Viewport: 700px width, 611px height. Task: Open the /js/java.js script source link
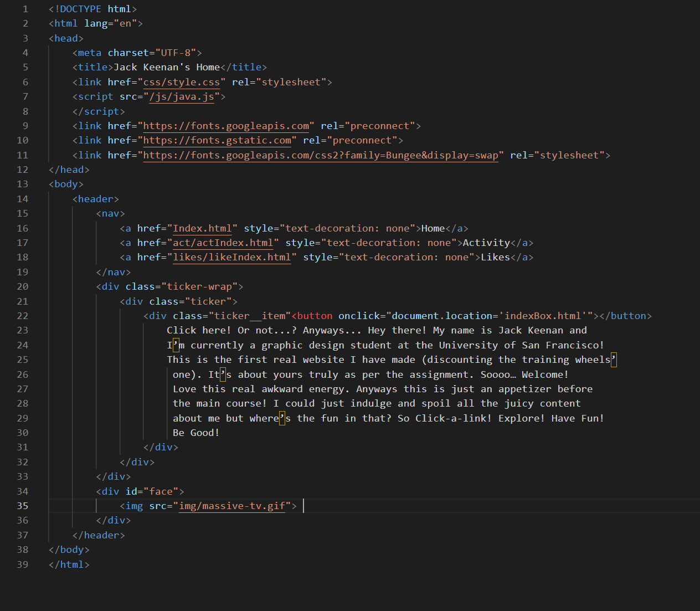tap(182, 96)
